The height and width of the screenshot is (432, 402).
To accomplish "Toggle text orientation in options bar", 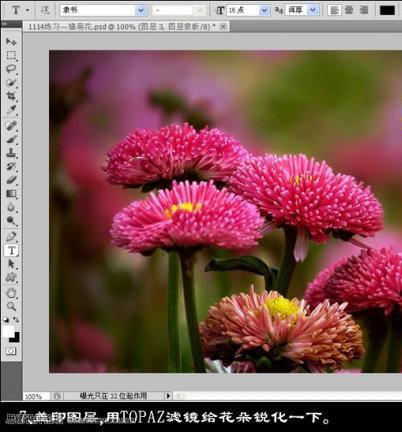I will pos(45,10).
